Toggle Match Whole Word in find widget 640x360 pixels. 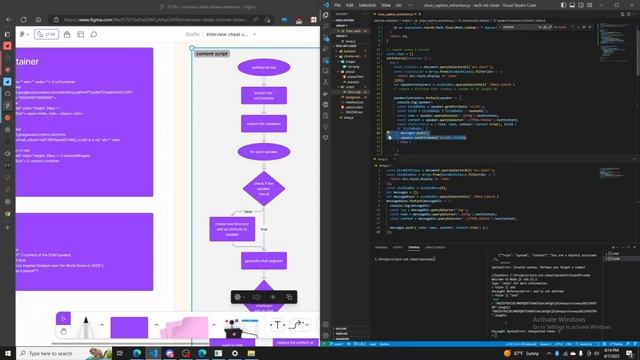[x=545, y=27]
